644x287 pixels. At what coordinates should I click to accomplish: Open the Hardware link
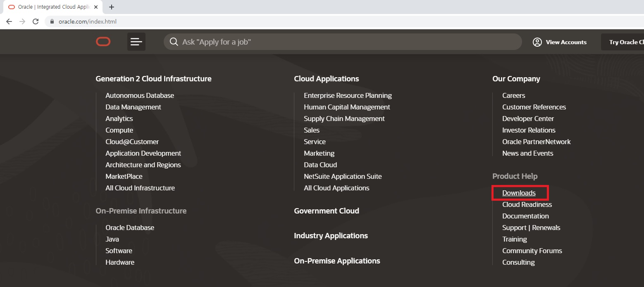pyautogui.click(x=120, y=262)
